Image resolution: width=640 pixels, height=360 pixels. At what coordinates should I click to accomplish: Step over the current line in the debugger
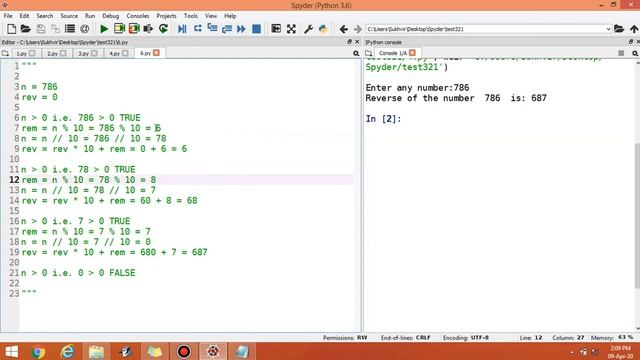click(198, 29)
